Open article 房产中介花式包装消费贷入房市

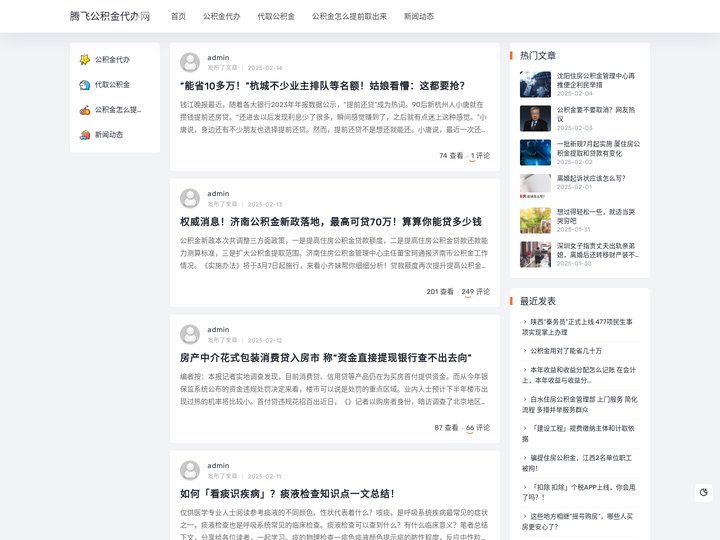point(326,358)
